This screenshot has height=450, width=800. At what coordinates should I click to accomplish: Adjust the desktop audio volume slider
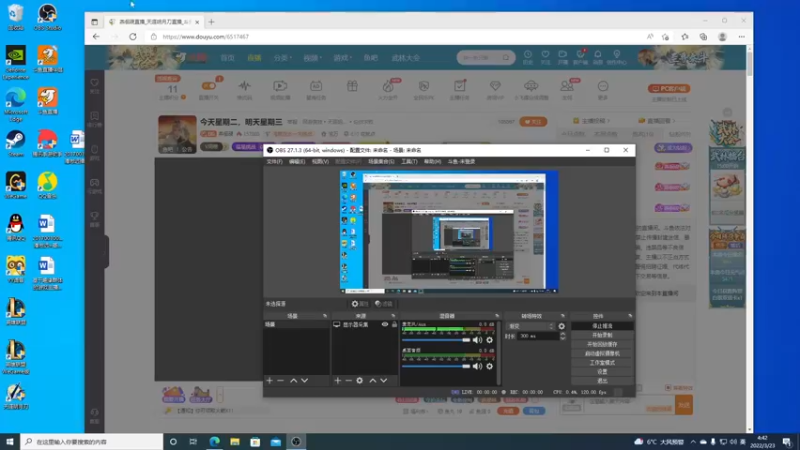436,366
